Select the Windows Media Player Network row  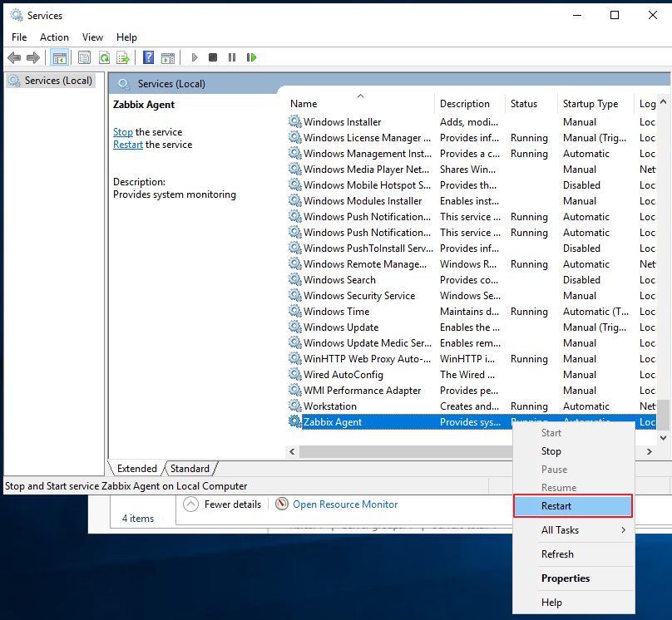click(x=472, y=170)
